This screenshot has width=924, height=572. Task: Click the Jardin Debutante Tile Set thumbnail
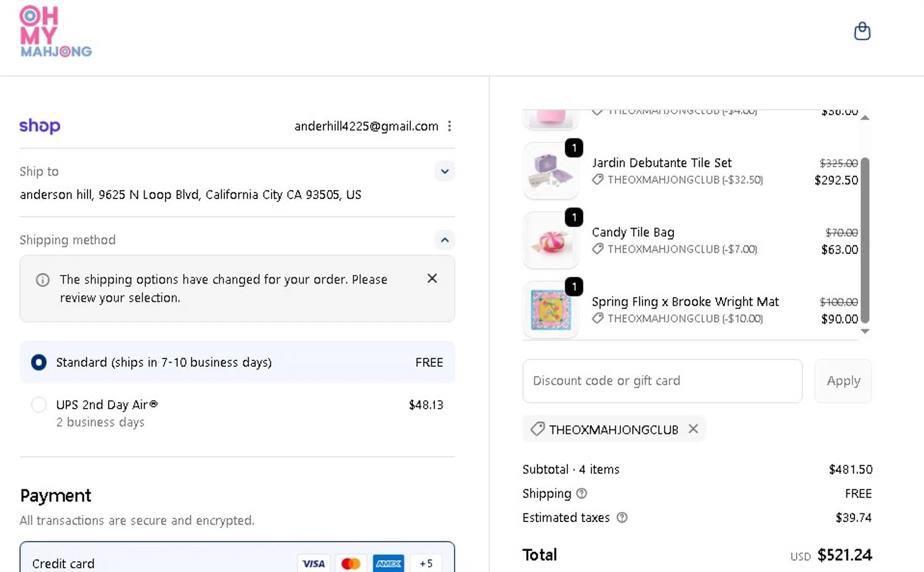point(551,172)
